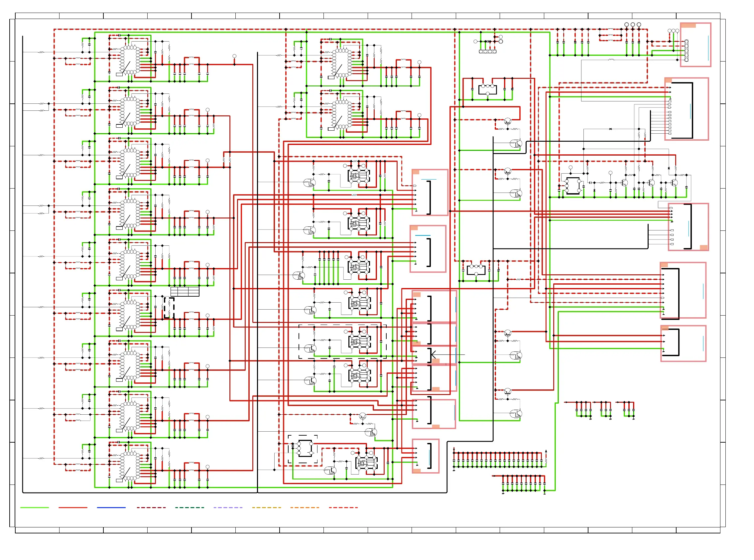The image size is (754, 560).
Task: Click the bottom-right pink connector block
Action: pos(683,344)
